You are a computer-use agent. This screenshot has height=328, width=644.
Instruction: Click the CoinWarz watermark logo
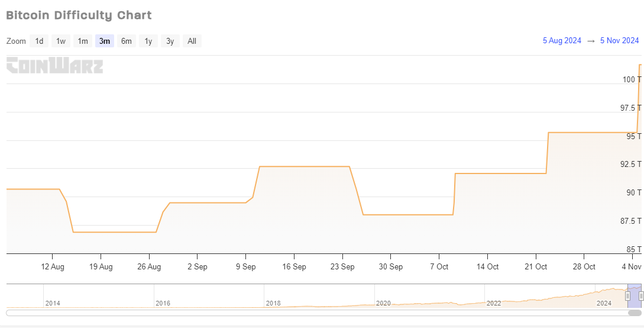tap(54, 65)
